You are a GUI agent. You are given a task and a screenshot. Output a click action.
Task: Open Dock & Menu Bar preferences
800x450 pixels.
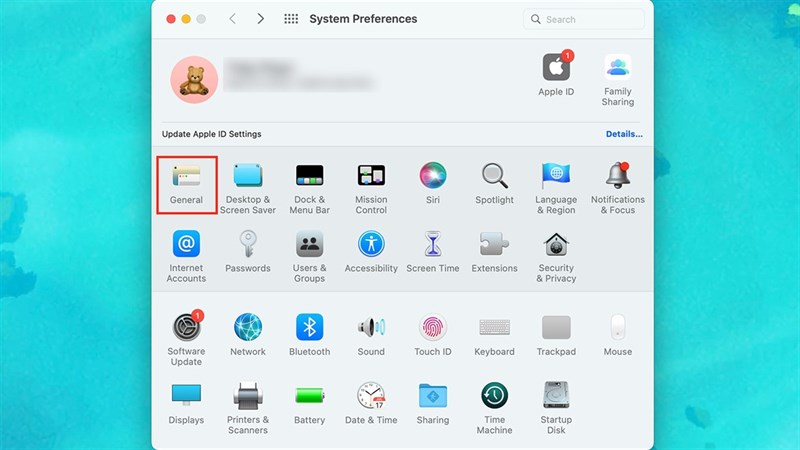[310, 188]
